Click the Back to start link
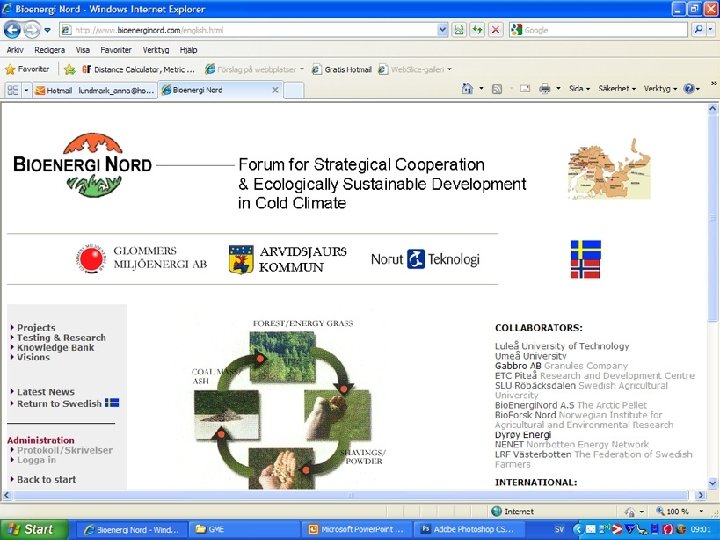720x540 pixels. tap(46, 479)
